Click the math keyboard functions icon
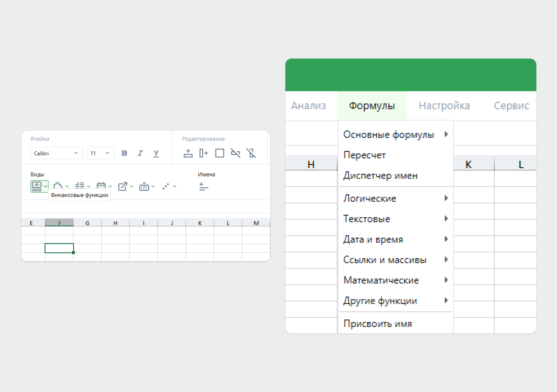This screenshot has height=392, width=557. (144, 186)
